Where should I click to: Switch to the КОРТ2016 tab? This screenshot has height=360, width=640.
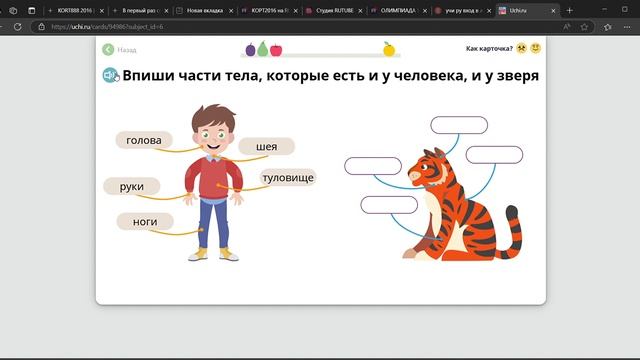point(269,11)
